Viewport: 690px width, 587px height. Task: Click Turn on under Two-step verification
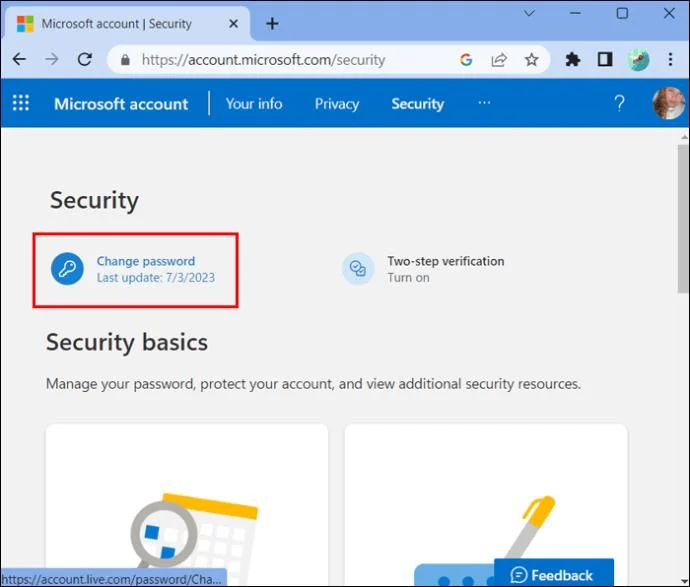(408, 278)
